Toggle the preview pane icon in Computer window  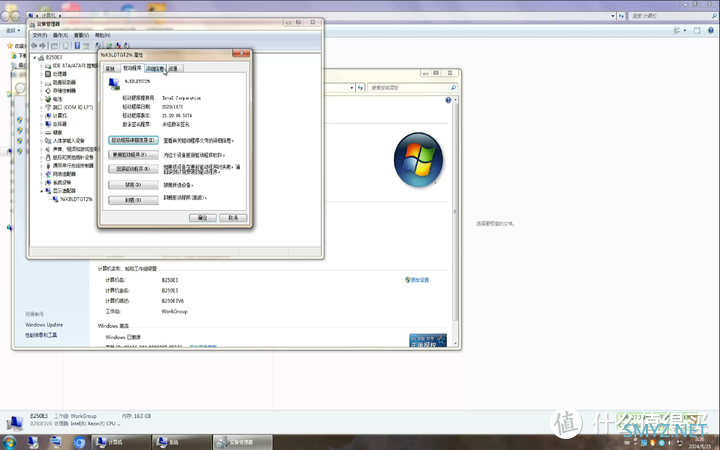(697, 31)
